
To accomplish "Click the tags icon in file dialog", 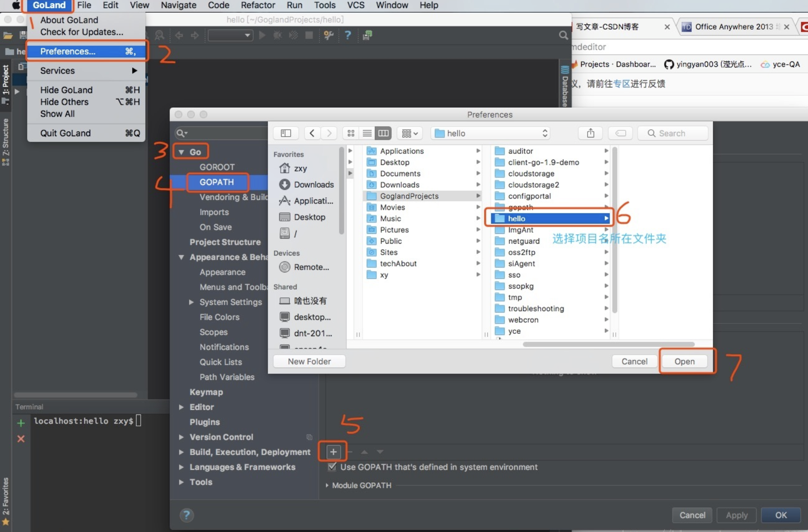I will click(620, 133).
